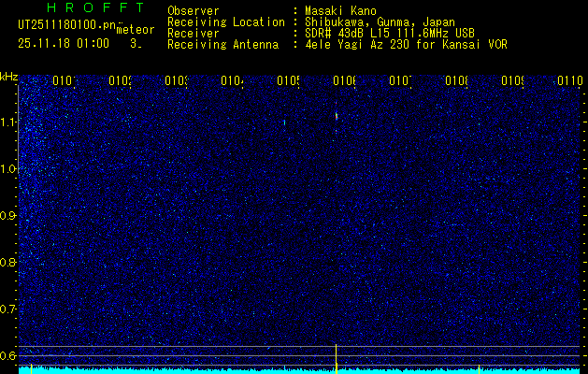The image size is (588, 374).
Task: Click the green HROFFT title text
Action: tap(96, 7)
